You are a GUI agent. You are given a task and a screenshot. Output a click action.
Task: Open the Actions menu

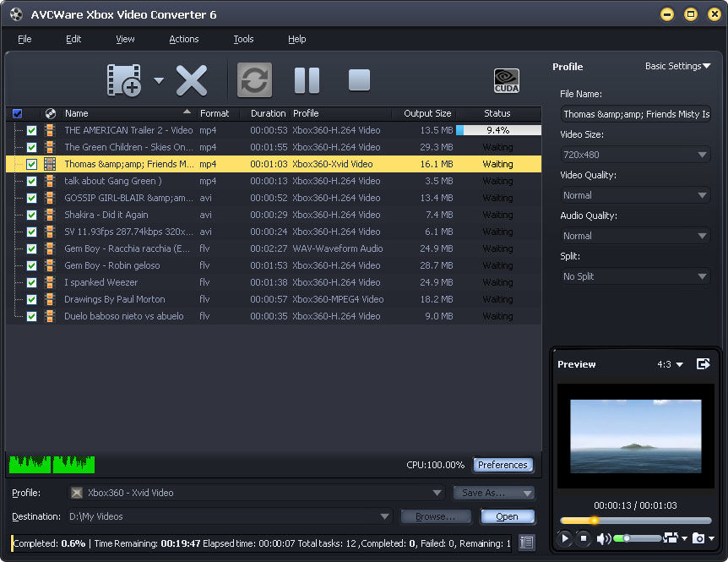(184, 39)
